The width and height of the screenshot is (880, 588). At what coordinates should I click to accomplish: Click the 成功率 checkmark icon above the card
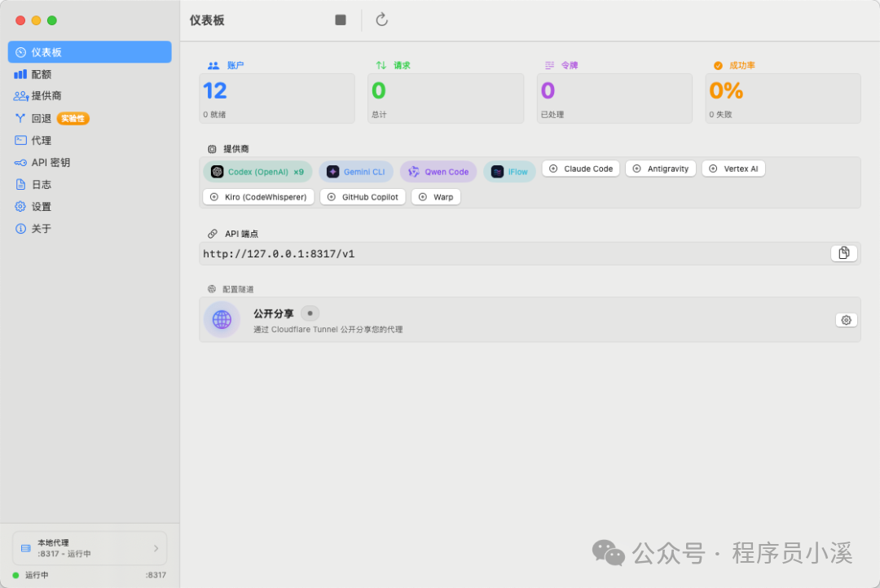click(718, 66)
